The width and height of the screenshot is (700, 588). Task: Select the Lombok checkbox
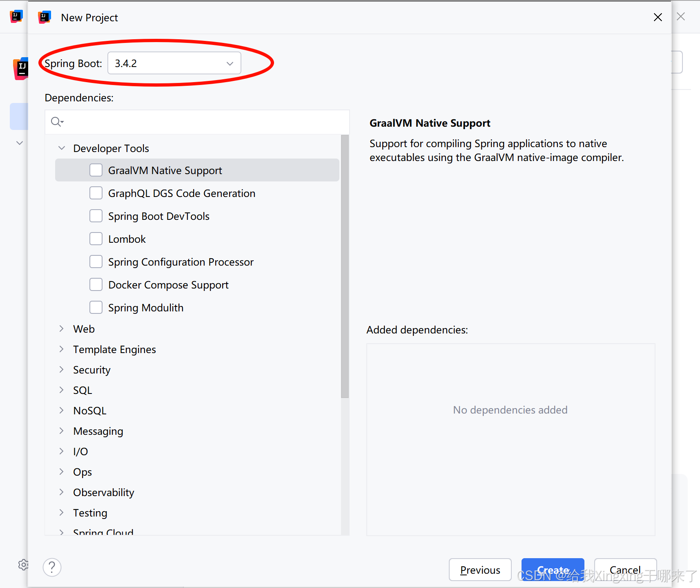pos(96,239)
